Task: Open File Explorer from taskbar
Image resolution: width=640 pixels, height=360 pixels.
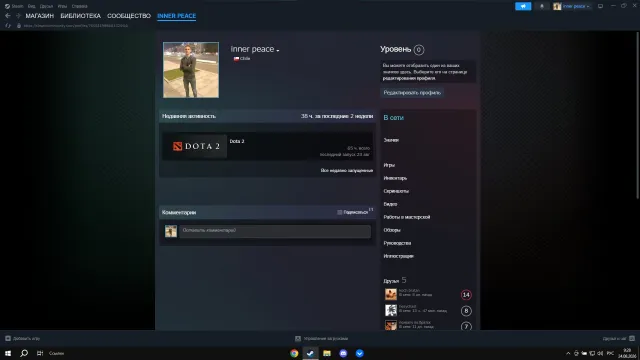Action: (x=327, y=353)
